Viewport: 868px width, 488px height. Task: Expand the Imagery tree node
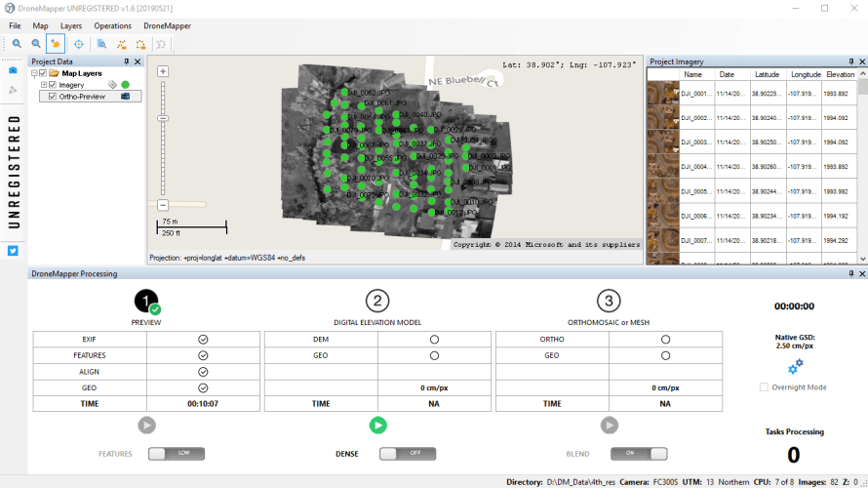click(44, 85)
